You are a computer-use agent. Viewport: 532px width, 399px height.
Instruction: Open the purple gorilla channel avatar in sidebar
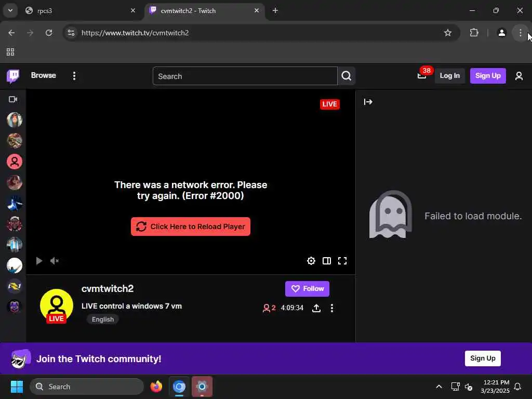pyautogui.click(x=14, y=307)
